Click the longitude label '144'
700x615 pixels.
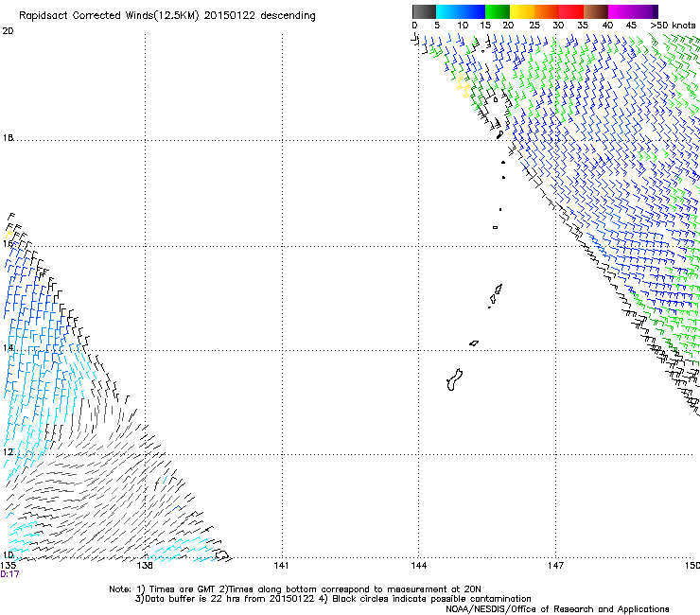click(x=418, y=566)
